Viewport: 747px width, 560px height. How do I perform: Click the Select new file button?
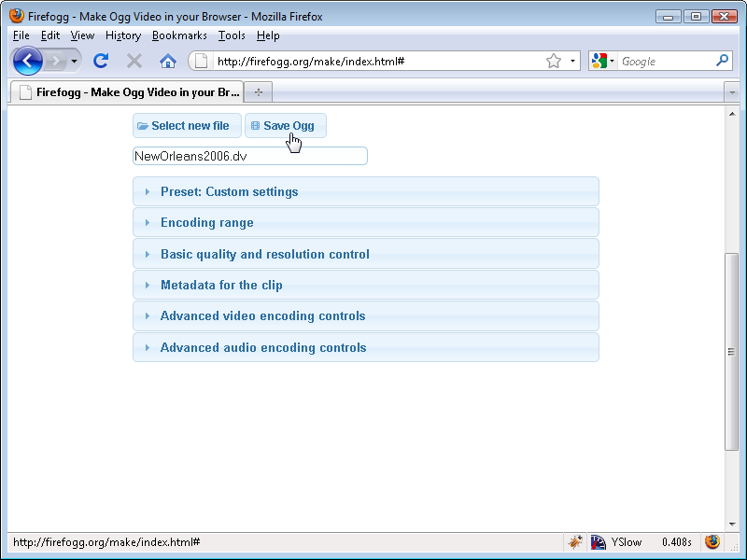pos(187,126)
